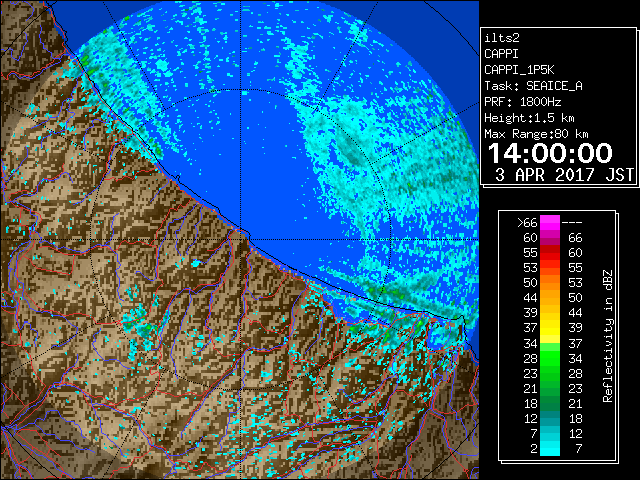Click the '3 APR 2017 JST' date

pyautogui.click(x=564, y=175)
